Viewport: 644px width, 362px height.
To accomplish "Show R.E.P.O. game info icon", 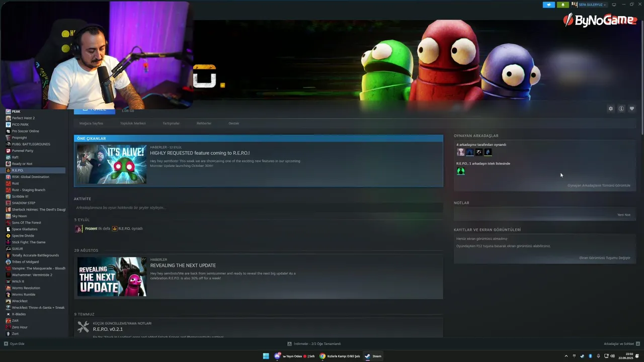I will [621, 109].
